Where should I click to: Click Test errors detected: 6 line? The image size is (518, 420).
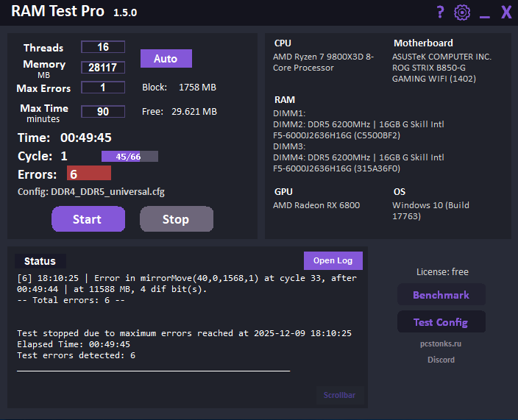tap(76, 355)
